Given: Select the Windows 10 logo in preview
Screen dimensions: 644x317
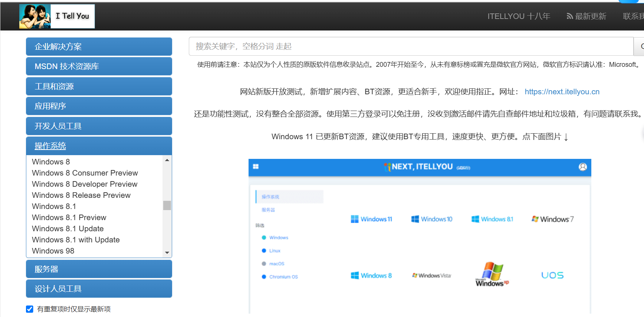Looking at the screenshot, I should click(432, 219).
